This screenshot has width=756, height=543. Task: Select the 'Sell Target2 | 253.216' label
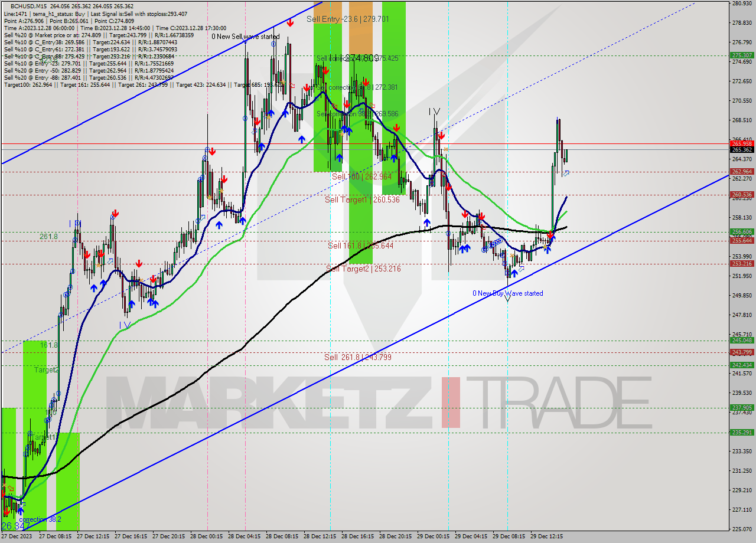pyautogui.click(x=363, y=269)
